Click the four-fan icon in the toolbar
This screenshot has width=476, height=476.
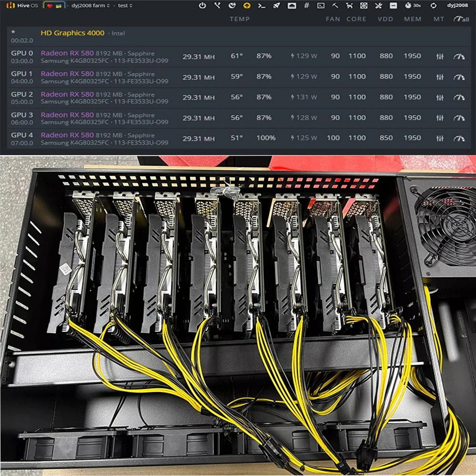coord(364,5)
